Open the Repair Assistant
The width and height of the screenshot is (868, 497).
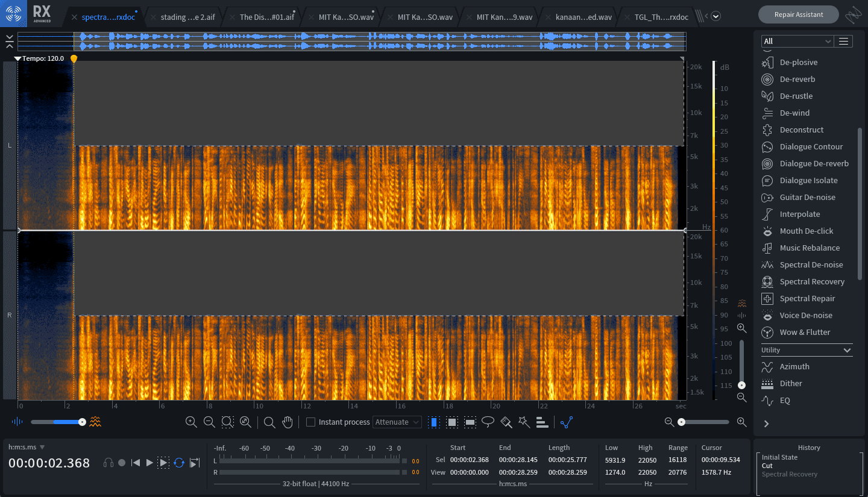(x=798, y=14)
